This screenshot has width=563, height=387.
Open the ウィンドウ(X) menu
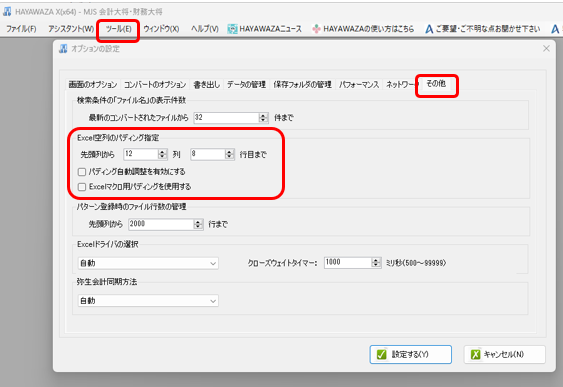161,29
